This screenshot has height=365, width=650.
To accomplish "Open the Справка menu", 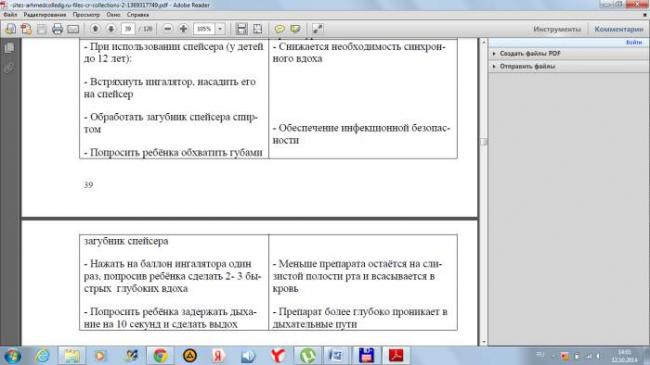I will [x=138, y=15].
